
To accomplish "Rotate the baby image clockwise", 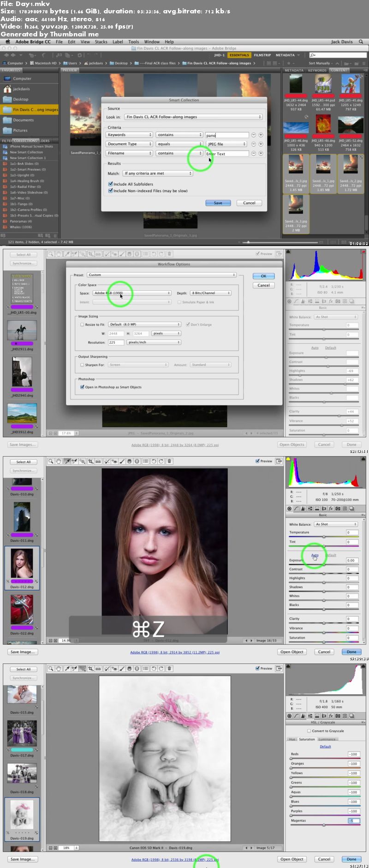I will pyautogui.click(x=161, y=669).
